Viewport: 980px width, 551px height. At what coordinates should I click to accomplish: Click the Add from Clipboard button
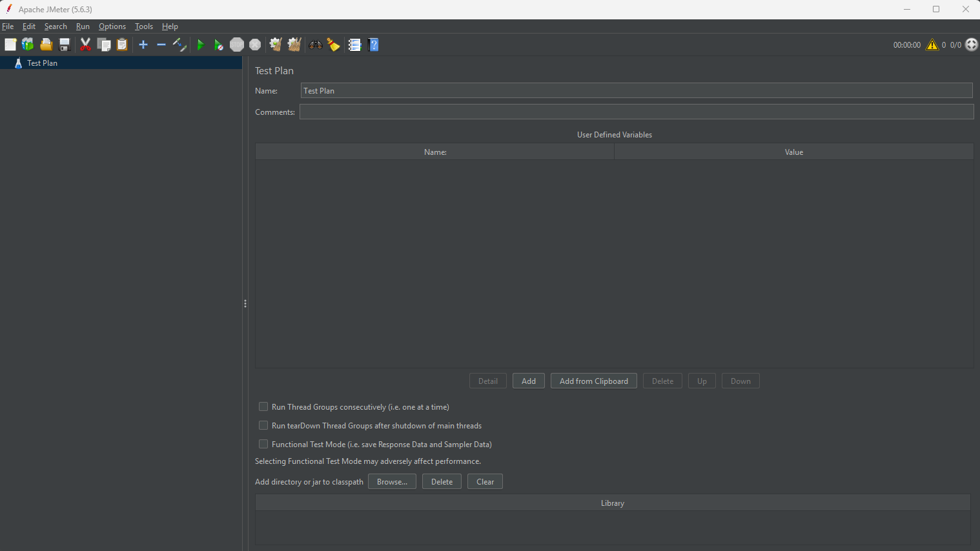[594, 381]
